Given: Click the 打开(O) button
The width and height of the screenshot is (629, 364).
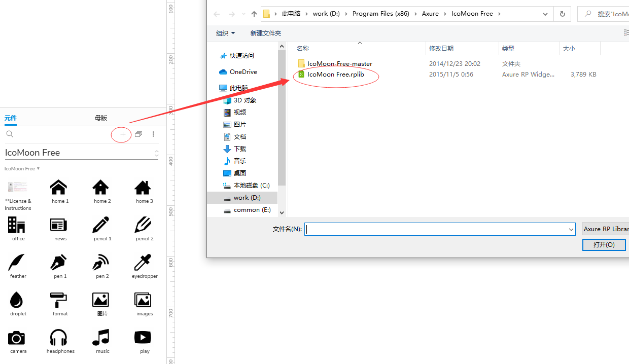Looking at the screenshot, I should click(604, 244).
